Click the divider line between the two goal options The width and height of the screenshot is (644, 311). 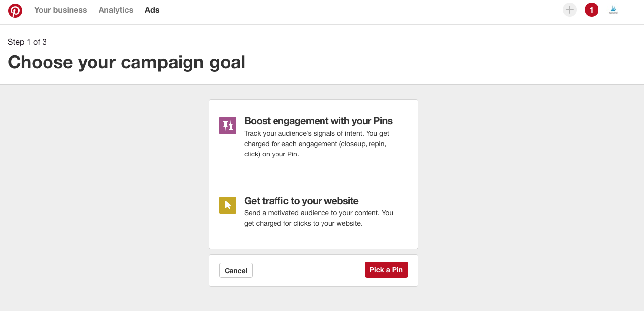coord(314,174)
